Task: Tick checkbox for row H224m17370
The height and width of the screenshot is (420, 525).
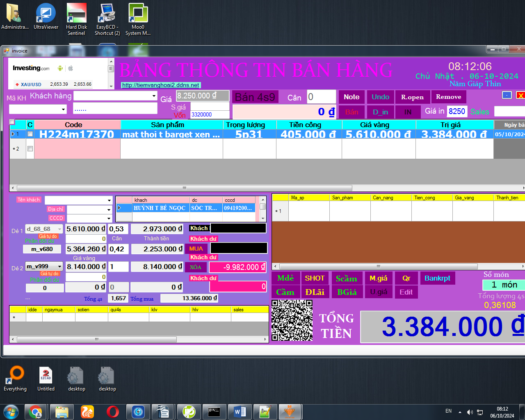Action: pos(30,134)
